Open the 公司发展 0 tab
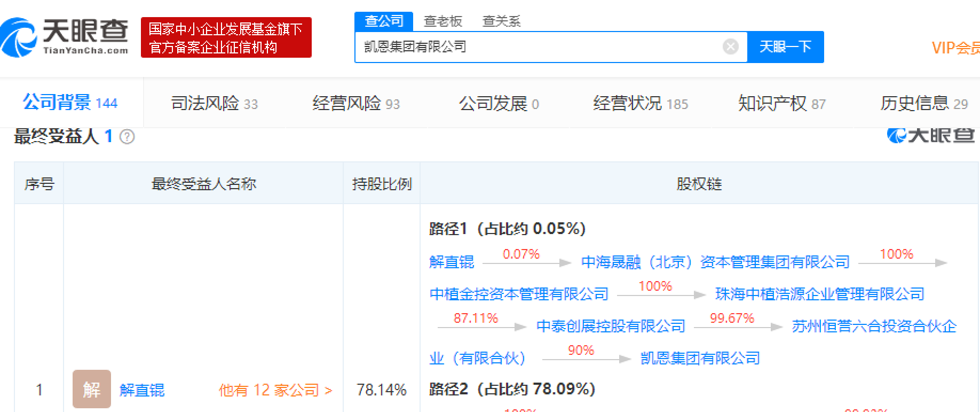This screenshot has width=980, height=412. coord(499,103)
